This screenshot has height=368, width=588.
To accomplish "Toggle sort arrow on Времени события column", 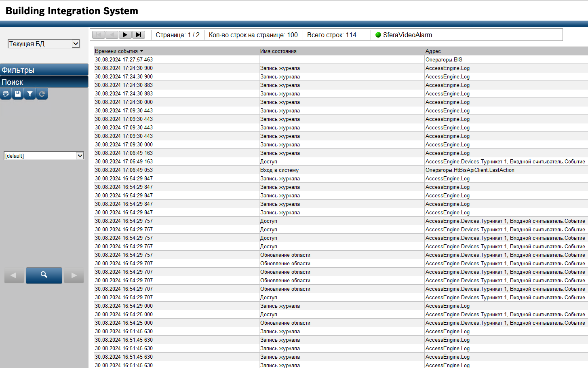I will pos(141,51).
